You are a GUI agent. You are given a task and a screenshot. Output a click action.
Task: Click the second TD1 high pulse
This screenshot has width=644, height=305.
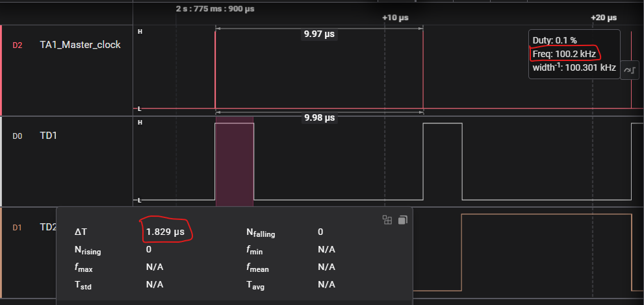coord(443,162)
